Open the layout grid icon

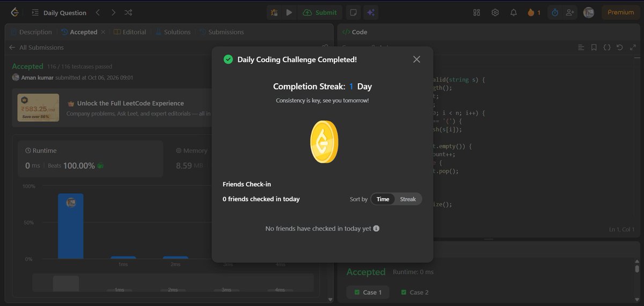477,12
